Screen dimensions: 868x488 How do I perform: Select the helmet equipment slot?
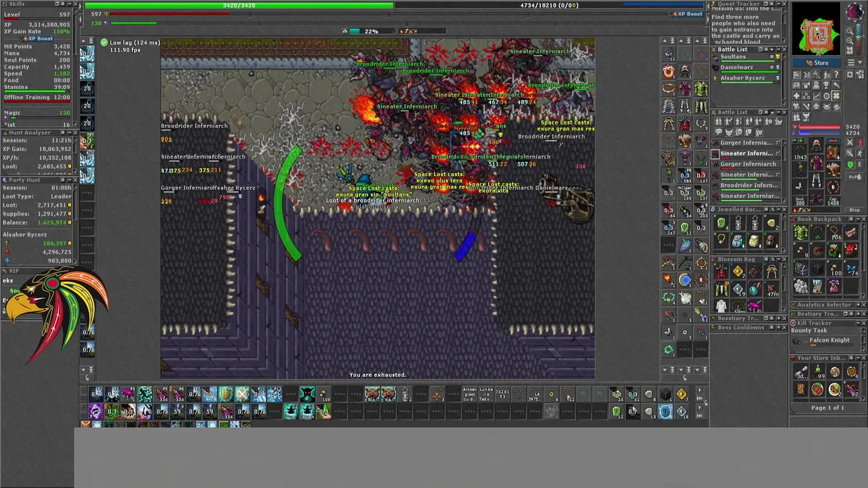click(x=816, y=144)
